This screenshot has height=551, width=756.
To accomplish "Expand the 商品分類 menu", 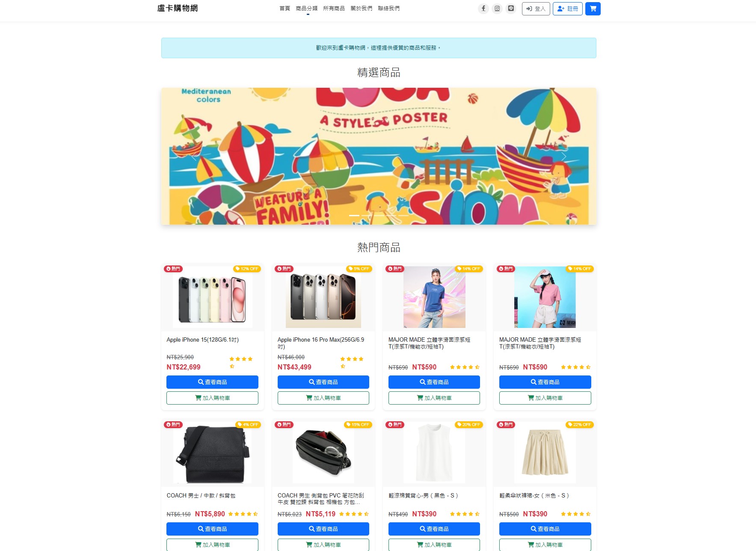I will (x=307, y=9).
